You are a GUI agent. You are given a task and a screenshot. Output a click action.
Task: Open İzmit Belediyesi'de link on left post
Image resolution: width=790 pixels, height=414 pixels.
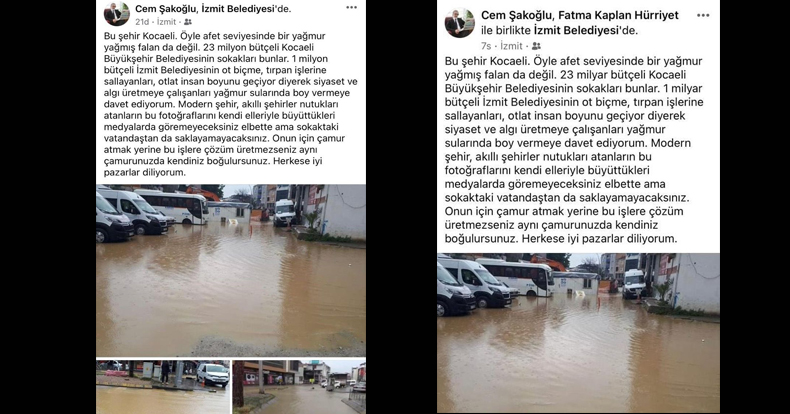[x=246, y=9]
